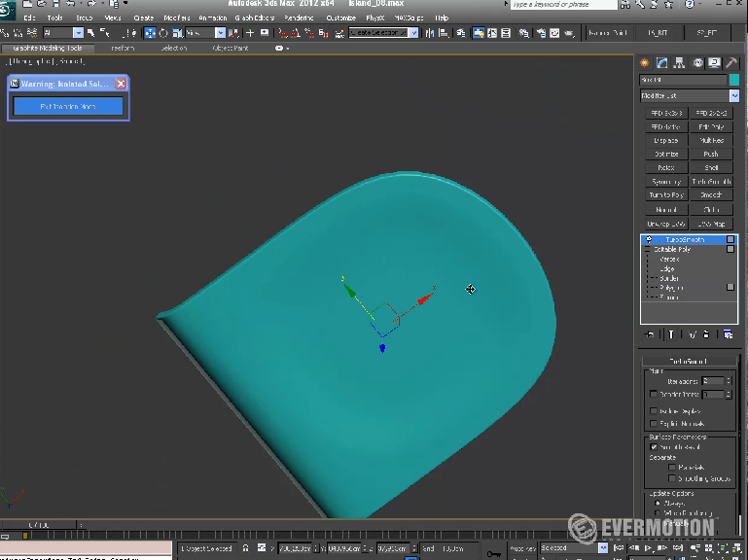748x560 pixels.
Task: Click the Set Keys key icon
Action: [x=494, y=554]
